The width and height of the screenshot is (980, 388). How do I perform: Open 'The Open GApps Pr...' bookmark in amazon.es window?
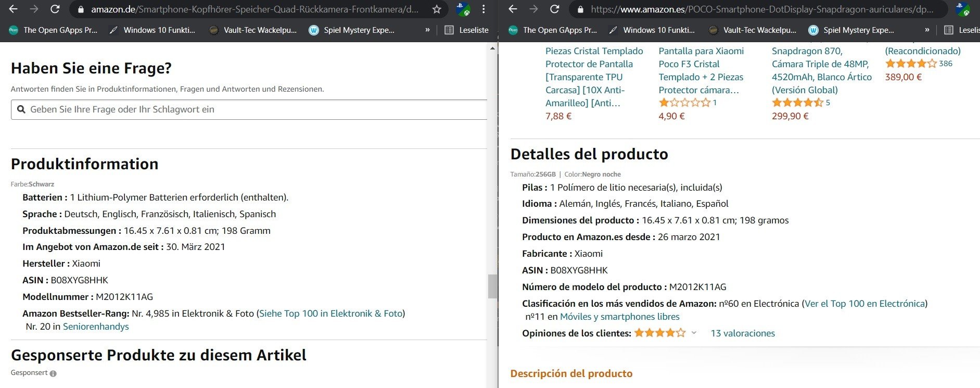point(553,30)
